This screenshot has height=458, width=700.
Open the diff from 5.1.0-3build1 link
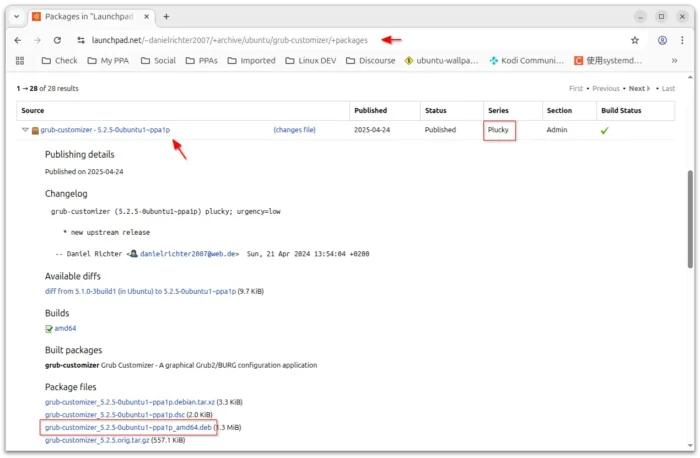(x=140, y=291)
